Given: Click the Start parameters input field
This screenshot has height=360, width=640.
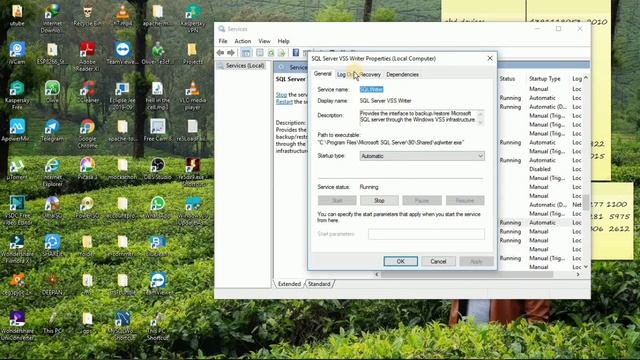Looking at the screenshot, I should click(427, 234).
